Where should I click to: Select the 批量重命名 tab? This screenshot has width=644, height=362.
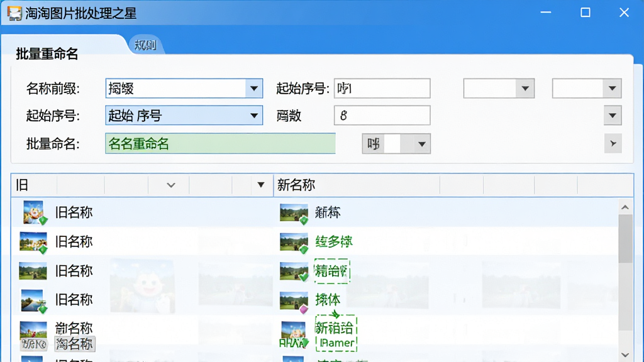47,54
